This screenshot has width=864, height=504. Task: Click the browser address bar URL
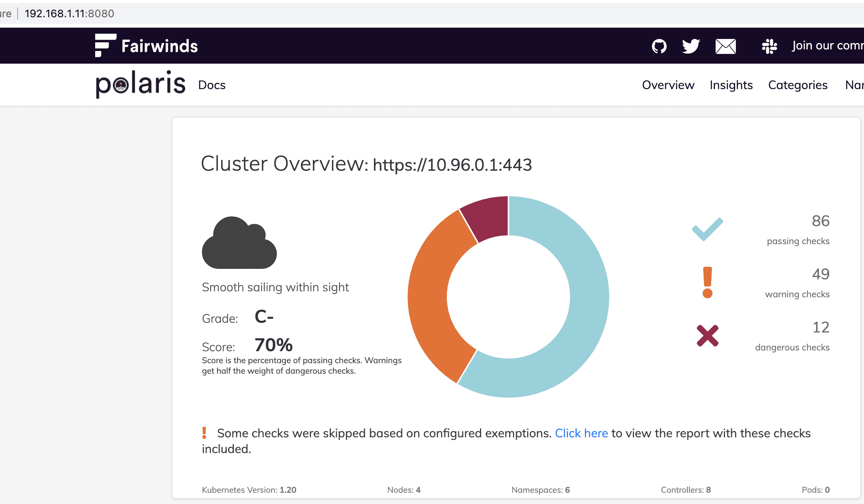[x=69, y=13]
